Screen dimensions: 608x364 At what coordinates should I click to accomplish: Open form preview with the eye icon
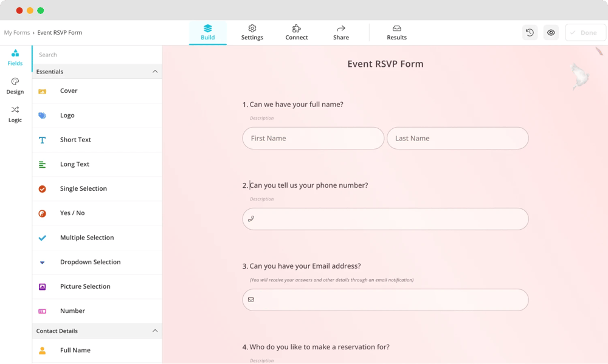[x=551, y=32]
